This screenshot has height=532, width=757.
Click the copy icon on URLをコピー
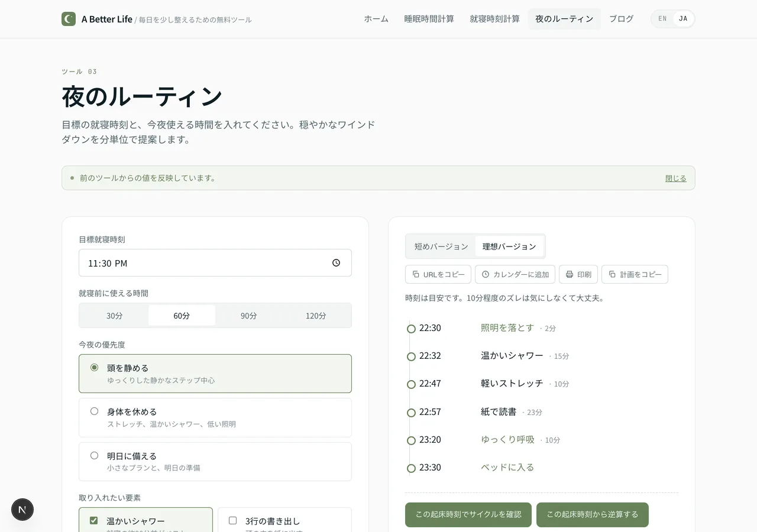(415, 274)
